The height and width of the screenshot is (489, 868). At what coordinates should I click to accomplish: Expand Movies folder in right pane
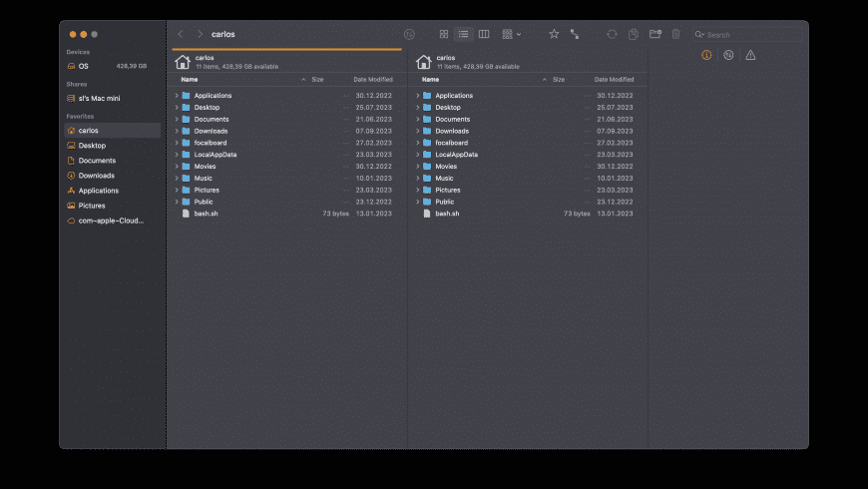417,166
